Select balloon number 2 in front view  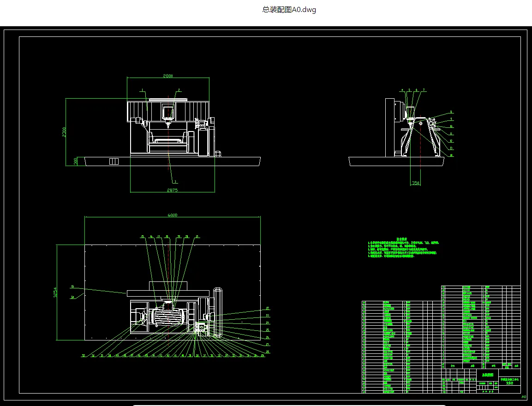[179, 90]
